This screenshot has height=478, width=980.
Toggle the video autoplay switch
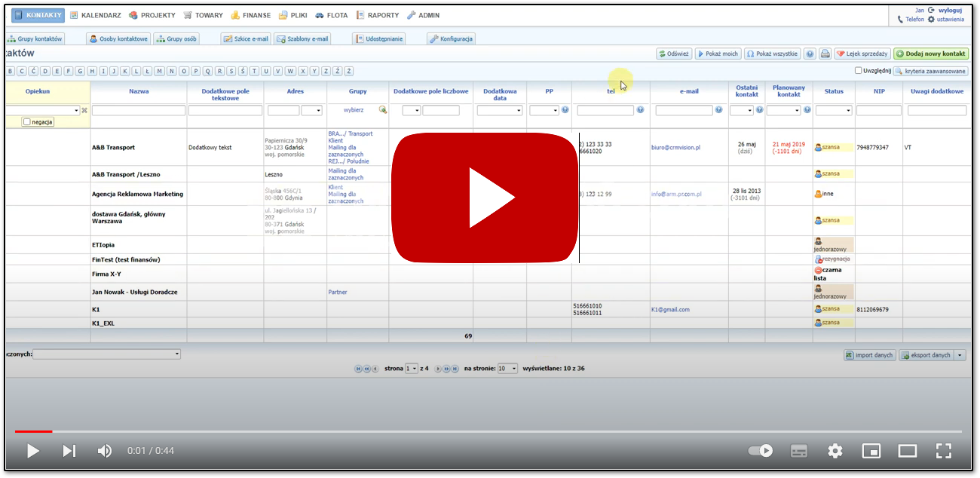click(x=761, y=451)
